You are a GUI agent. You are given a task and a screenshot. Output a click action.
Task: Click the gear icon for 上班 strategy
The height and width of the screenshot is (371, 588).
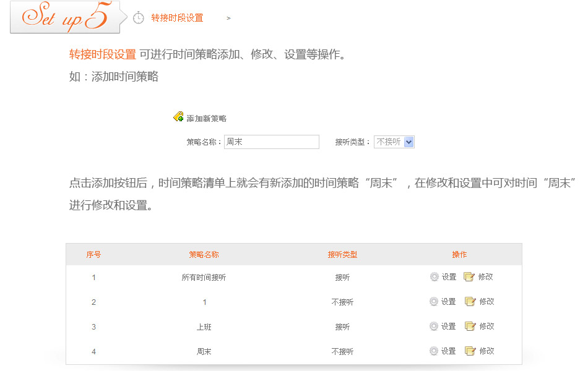pos(434,326)
